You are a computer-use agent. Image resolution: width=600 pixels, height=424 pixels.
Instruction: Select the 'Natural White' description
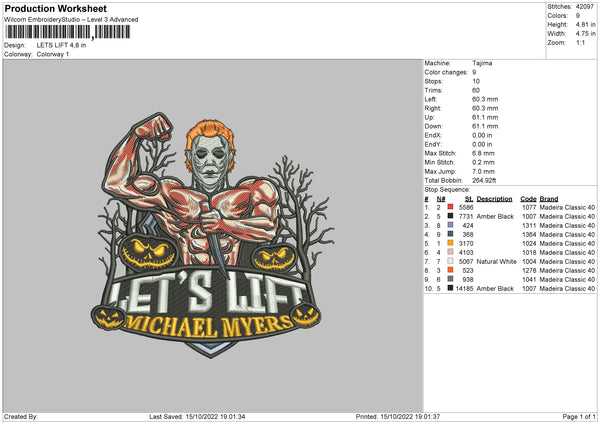496,262
